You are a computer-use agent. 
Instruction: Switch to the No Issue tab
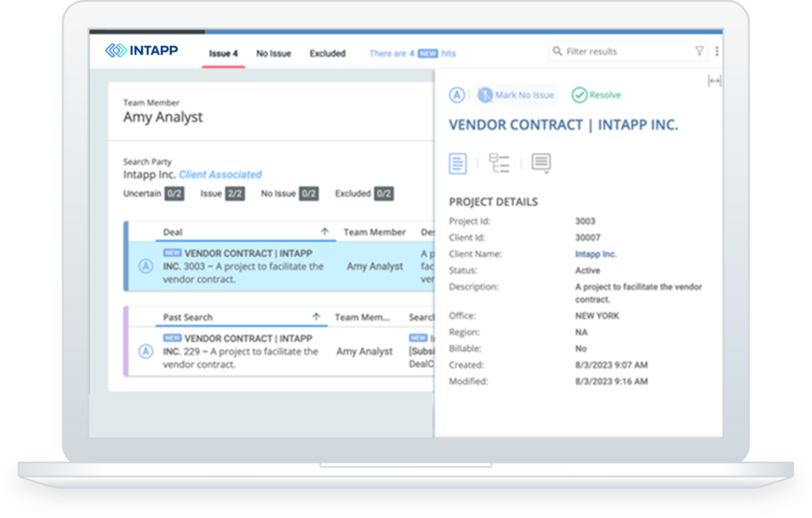tap(274, 53)
